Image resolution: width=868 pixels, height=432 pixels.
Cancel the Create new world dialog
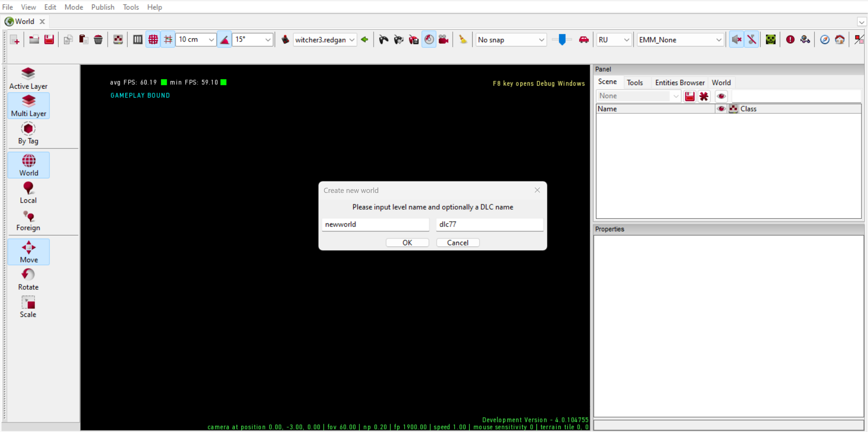457,242
